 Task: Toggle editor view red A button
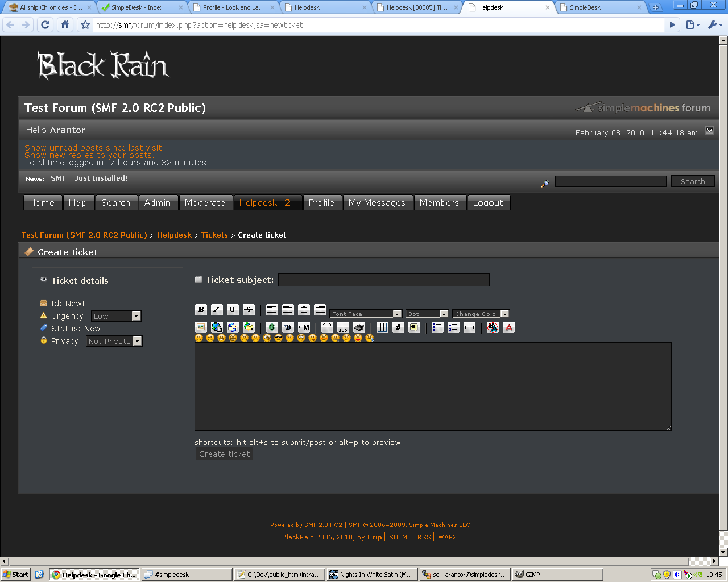pyautogui.click(x=508, y=327)
